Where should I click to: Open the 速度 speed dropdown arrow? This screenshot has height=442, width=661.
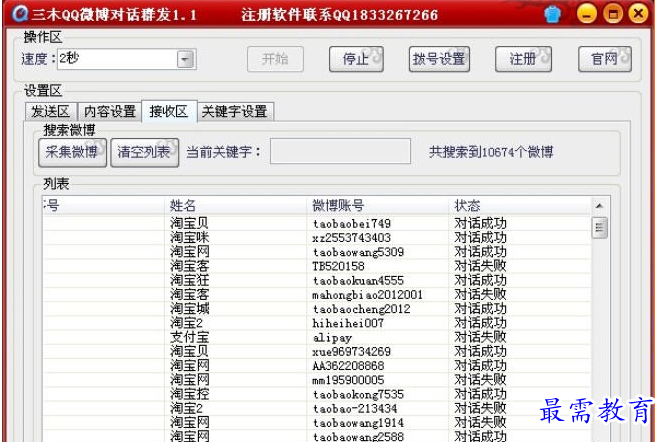(x=185, y=59)
